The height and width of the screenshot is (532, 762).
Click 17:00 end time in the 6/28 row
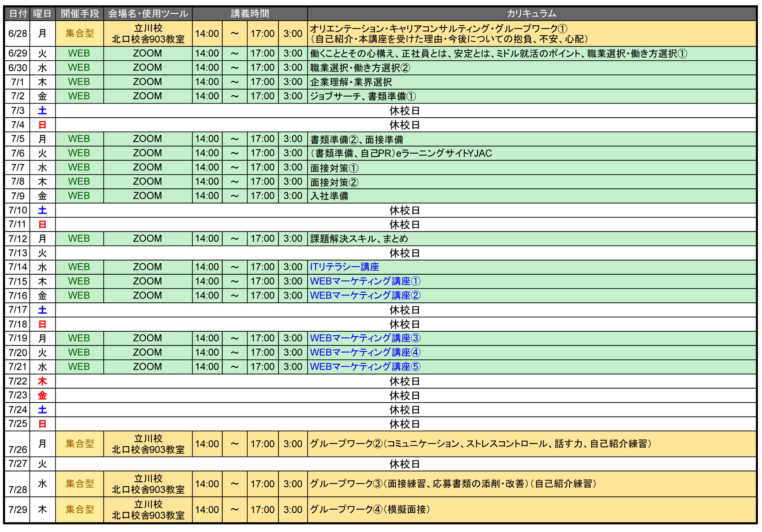(263, 34)
